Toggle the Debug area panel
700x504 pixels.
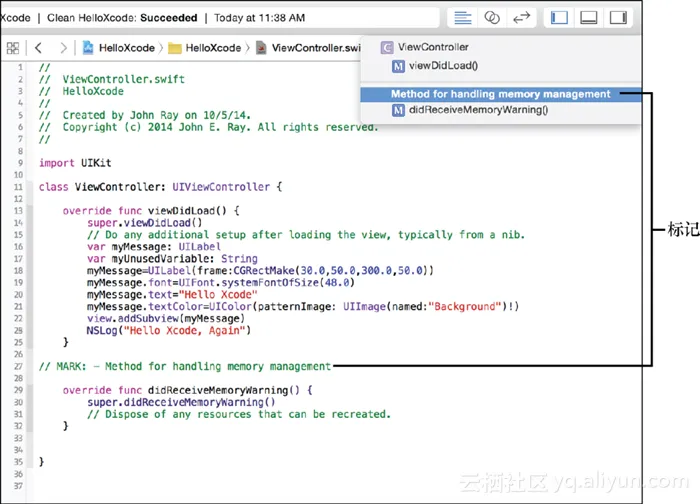coord(588,18)
